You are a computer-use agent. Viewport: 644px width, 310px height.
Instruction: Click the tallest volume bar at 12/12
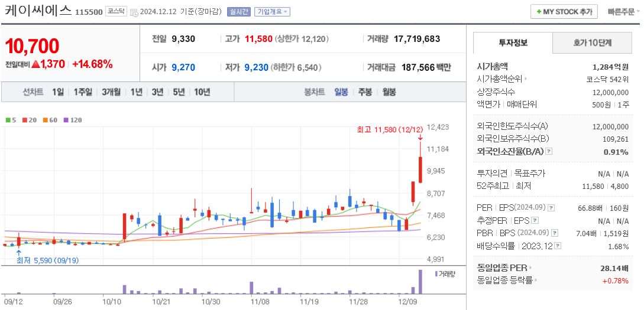click(420, 282)
